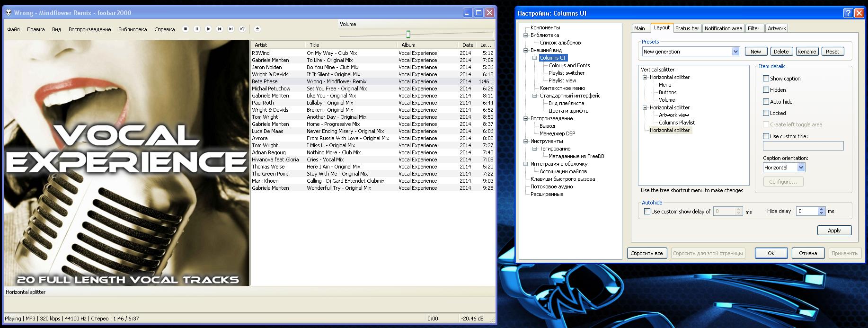Click foobar2000 alien icon in title bar
Image resolution: width=868 pixels, height=328 pixels.
click(x=9, y=13)
